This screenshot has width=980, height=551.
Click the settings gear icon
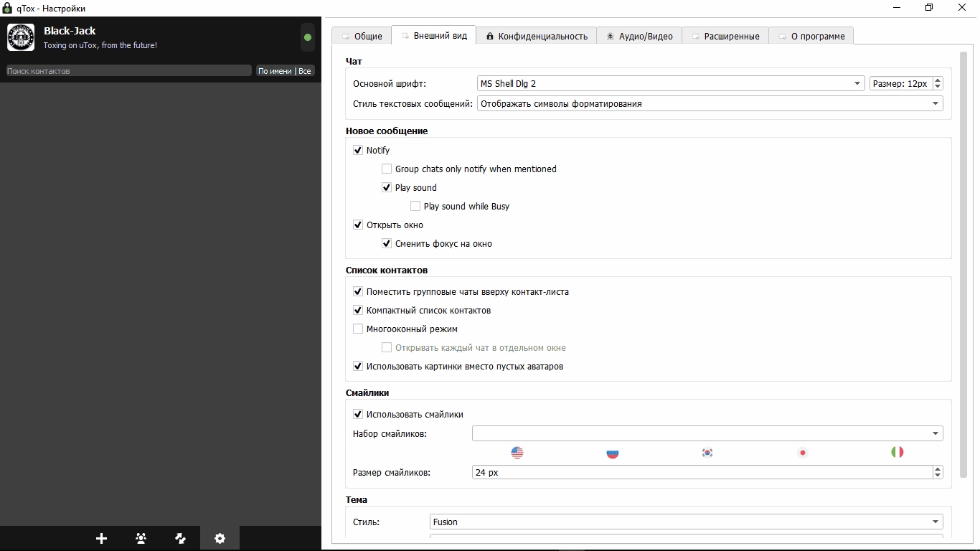click(x=220, y=538)
